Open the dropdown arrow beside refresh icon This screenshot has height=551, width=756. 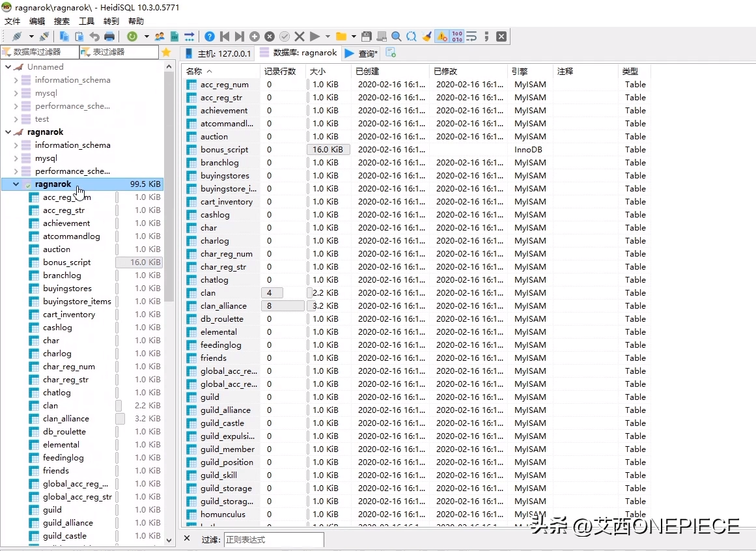(x=147, y=36)
